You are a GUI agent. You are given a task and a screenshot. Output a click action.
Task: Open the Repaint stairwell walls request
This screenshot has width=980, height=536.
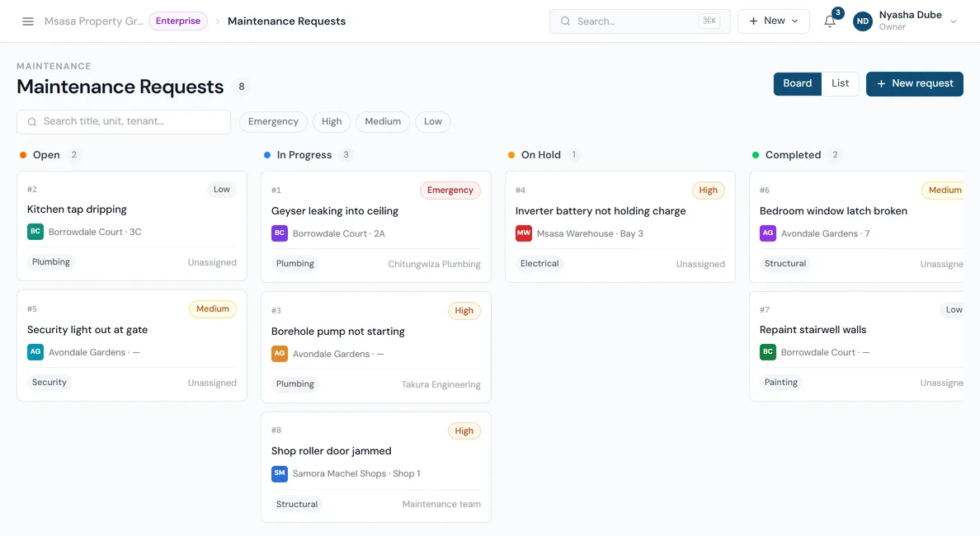pos(856,346)
